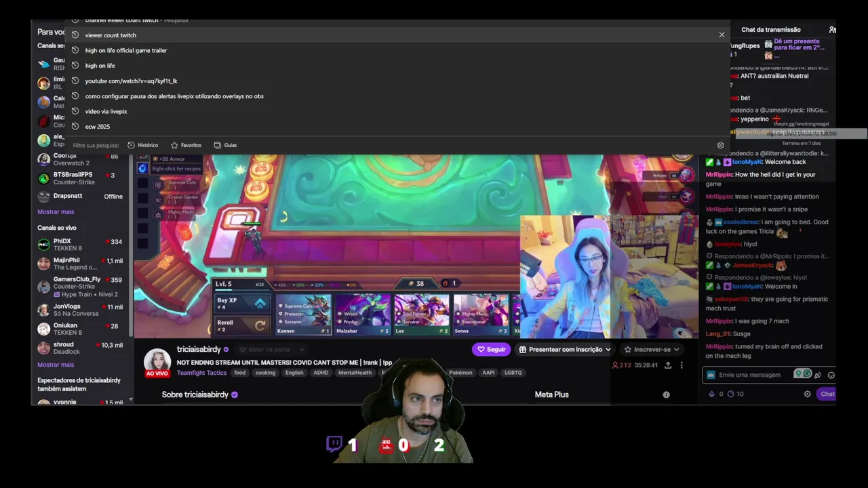This screenshot has width=868, height=488.
Task: Click the 'food' stream tag
Action: [x=240, y=373]
